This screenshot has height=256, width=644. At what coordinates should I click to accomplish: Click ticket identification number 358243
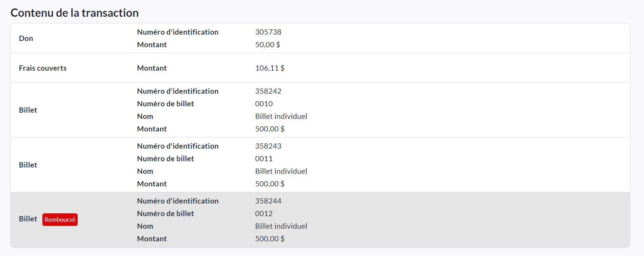268,146
